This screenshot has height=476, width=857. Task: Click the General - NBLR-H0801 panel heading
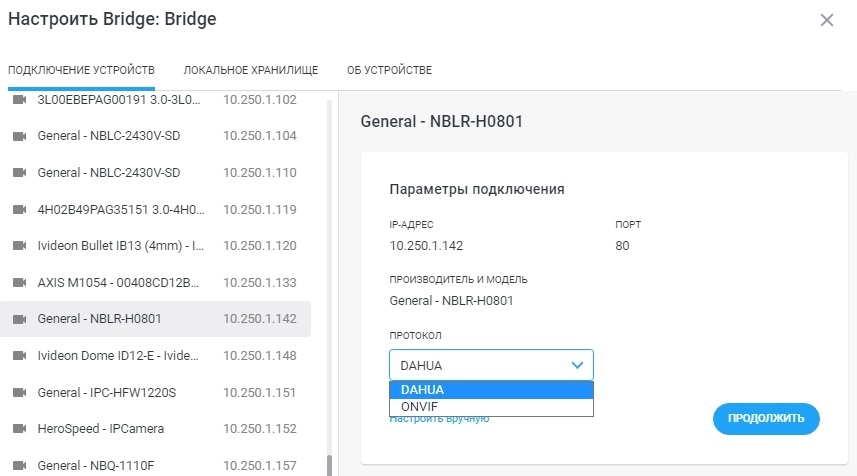(x=442, y=121)
